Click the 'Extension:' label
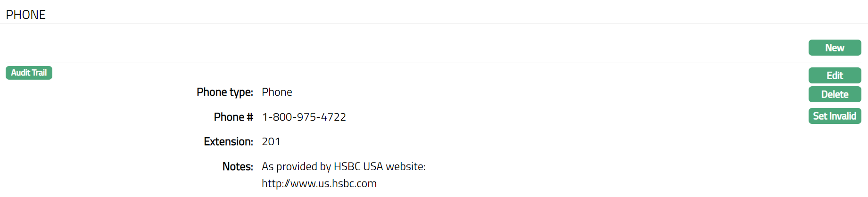The width and height of the screenshot is (868, 197). [x=228, y=141]
